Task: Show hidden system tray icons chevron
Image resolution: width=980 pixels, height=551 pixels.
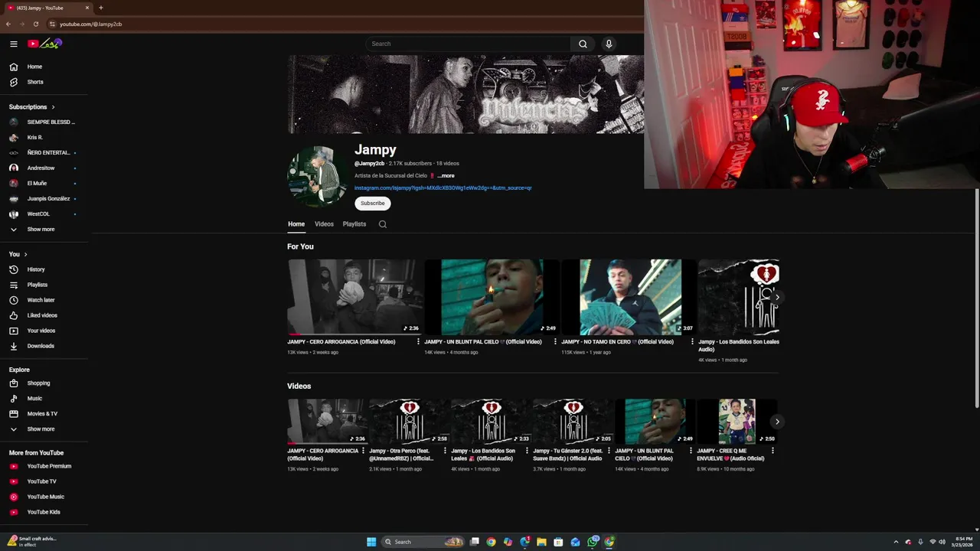Action: (x=896, y=542)
